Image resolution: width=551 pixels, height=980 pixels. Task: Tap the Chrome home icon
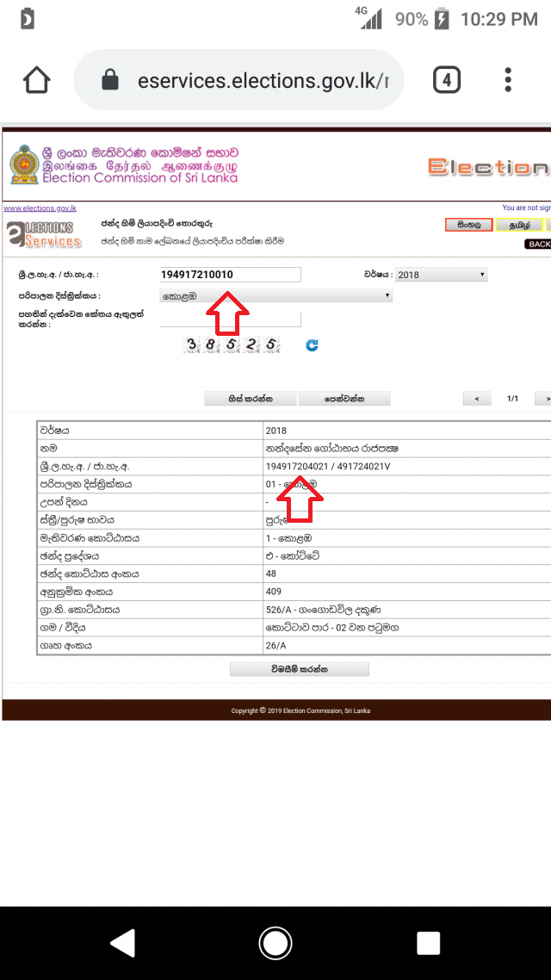(36, 80)
